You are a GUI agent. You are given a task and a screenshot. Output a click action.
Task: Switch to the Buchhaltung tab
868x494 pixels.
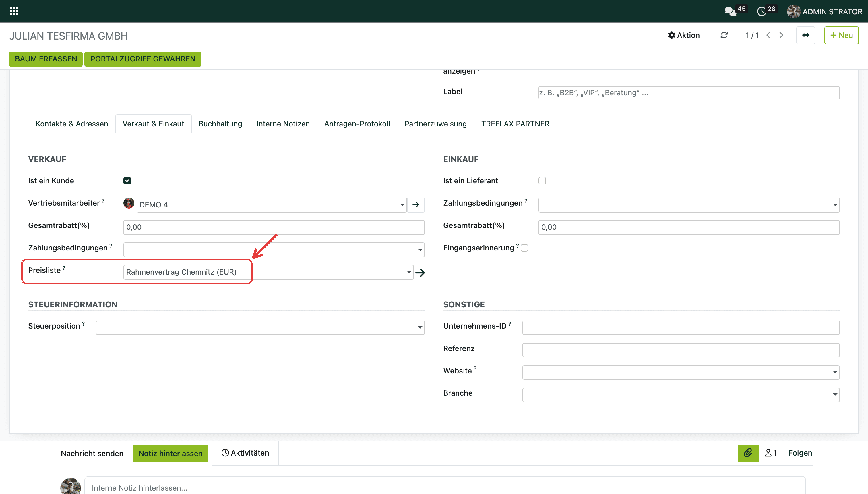click(x=220, y=124)
